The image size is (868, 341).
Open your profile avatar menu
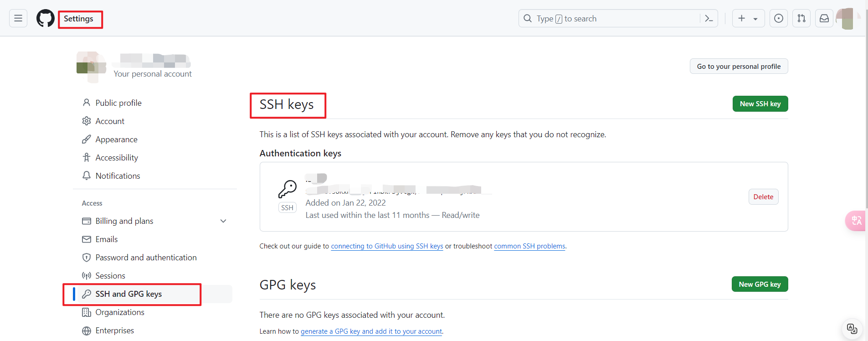[x=847, y=18]
